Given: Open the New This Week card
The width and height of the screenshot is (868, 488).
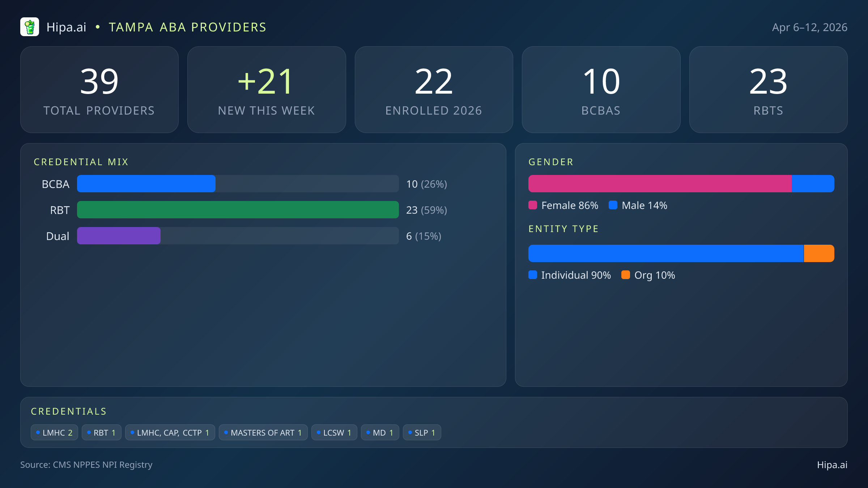Looking at the screenshot, I should click(x=267, y=90).
